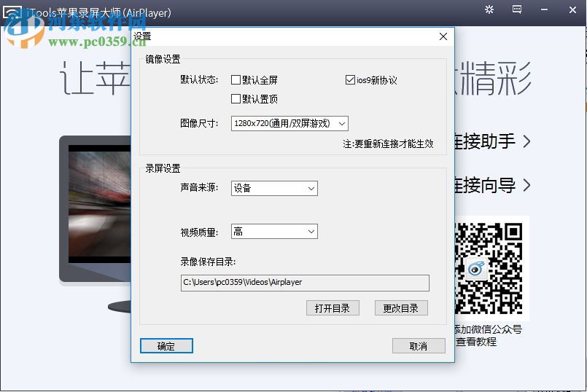This screenshot has height=392, width=587.
Task: Cancel the dialog with the 取消 button
Action: tap(419, 346)
